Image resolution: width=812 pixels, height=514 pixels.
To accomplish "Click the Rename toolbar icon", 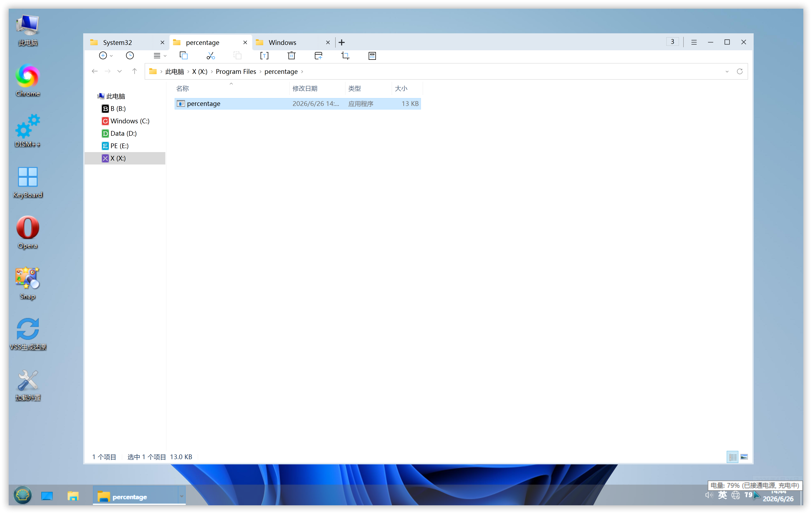I will pyautogui.click(x=264, y=56).
